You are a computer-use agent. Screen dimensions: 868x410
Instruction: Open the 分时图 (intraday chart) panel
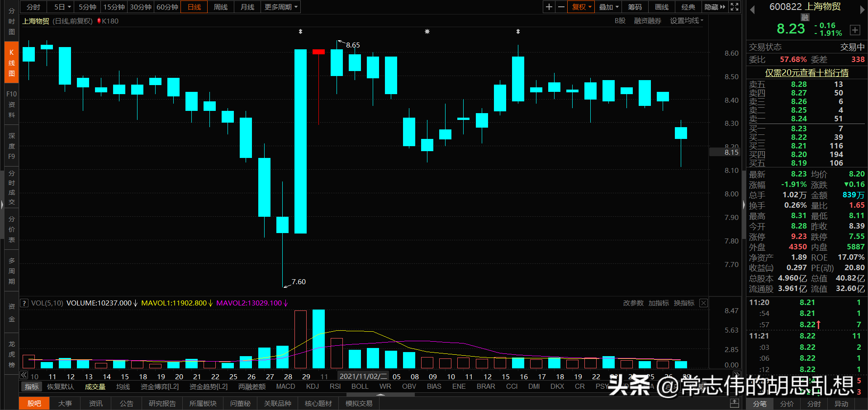[11, 20]
